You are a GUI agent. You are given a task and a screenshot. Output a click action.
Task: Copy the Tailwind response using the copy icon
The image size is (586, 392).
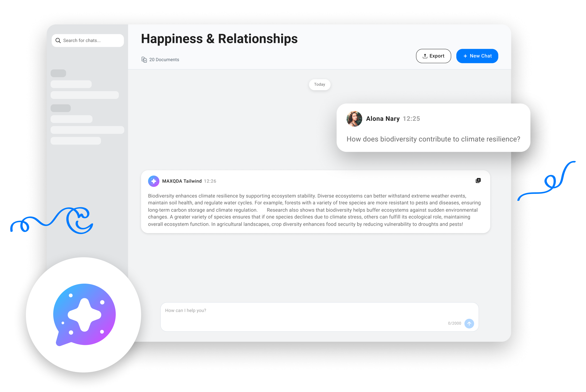478,180
